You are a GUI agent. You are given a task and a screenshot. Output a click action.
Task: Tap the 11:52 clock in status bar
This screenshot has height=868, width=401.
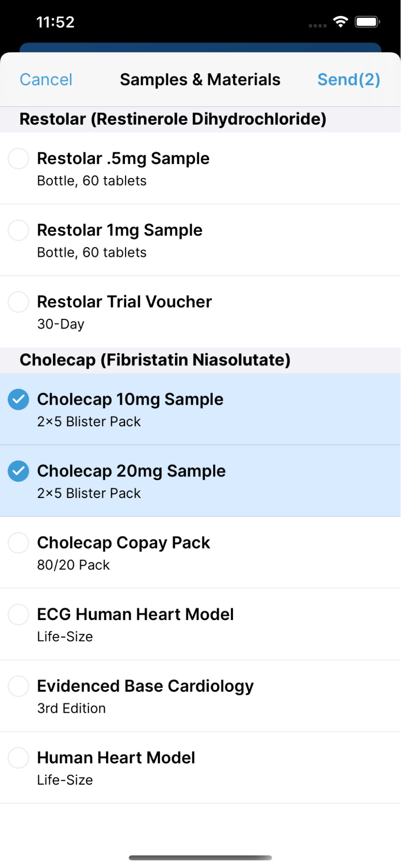(x=56, y=22)
